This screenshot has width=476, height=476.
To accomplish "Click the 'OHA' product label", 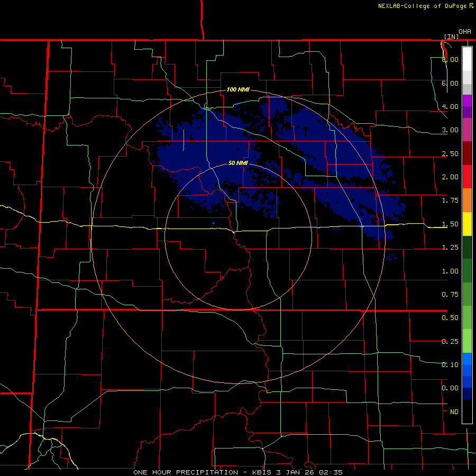I will [x=465, y=32].
